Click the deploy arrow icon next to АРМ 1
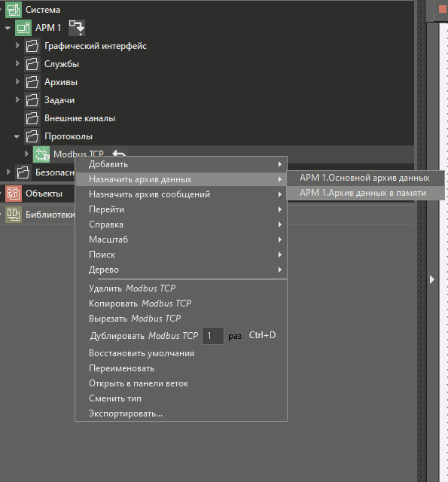Viewport: 448px width, 482px height. (x=77, y=28)
